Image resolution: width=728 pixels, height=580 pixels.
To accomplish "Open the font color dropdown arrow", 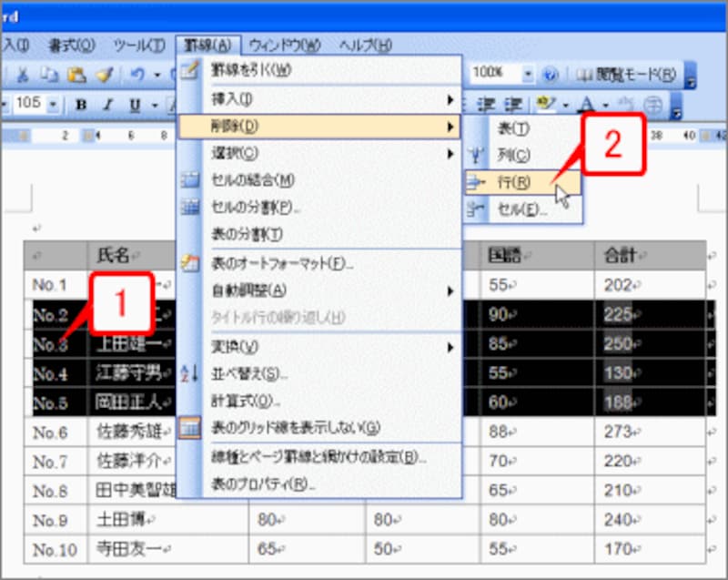I will [x=605, y=106].
